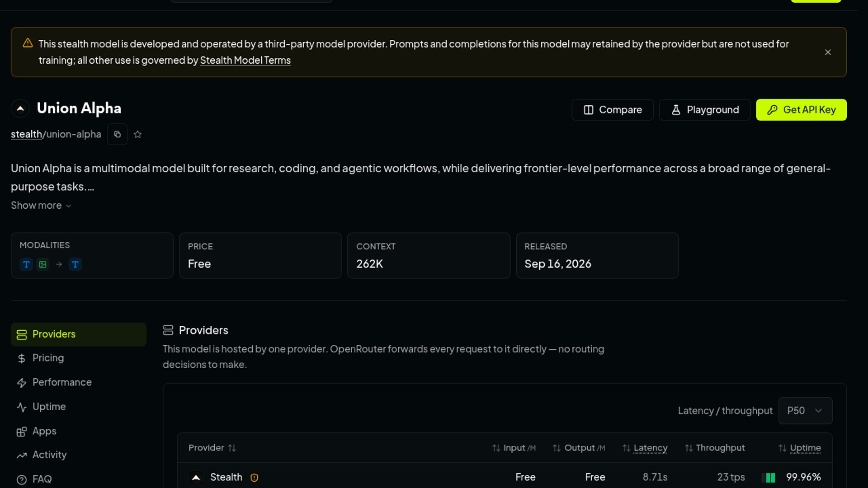Click the 8.71s latency value
The height and width of the screenshot is (488, 868).
655,477
